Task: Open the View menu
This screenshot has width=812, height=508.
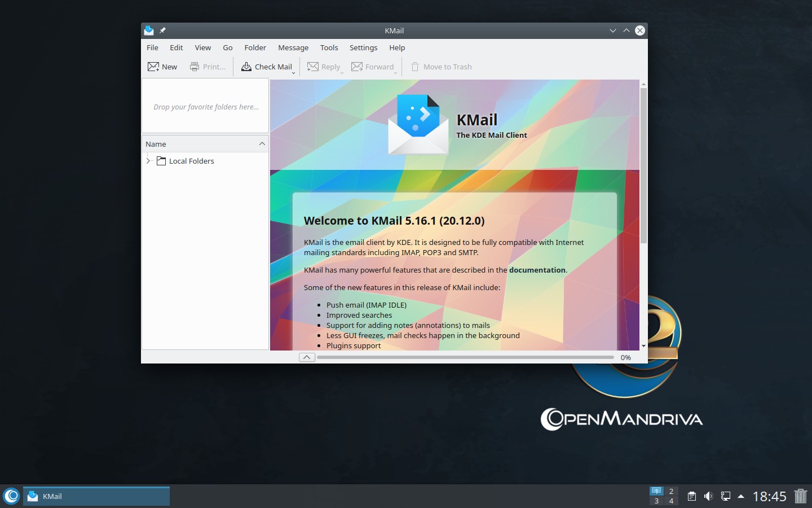Action: tap(203, 47)
